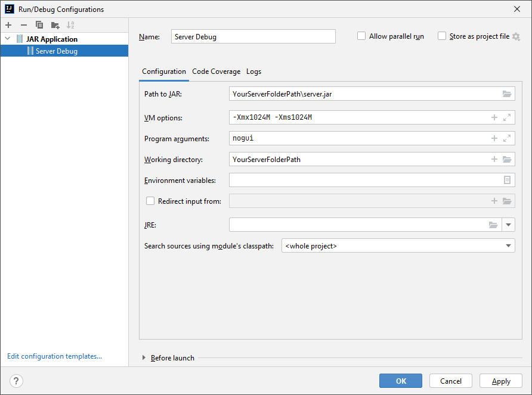Apply the configuration changes
The height and width of the screenshot is (395, 532).
500,381
